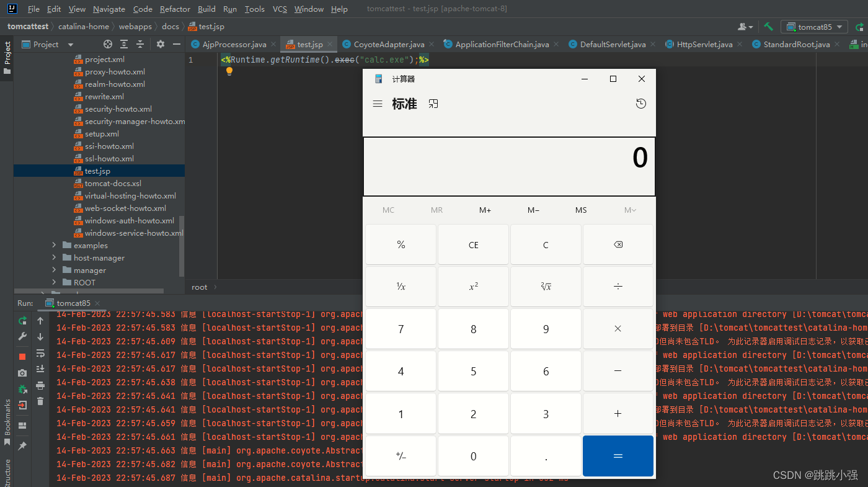Screen dimensions: 868x487
Task: Pin the Run tab
Action: point(23,445)
